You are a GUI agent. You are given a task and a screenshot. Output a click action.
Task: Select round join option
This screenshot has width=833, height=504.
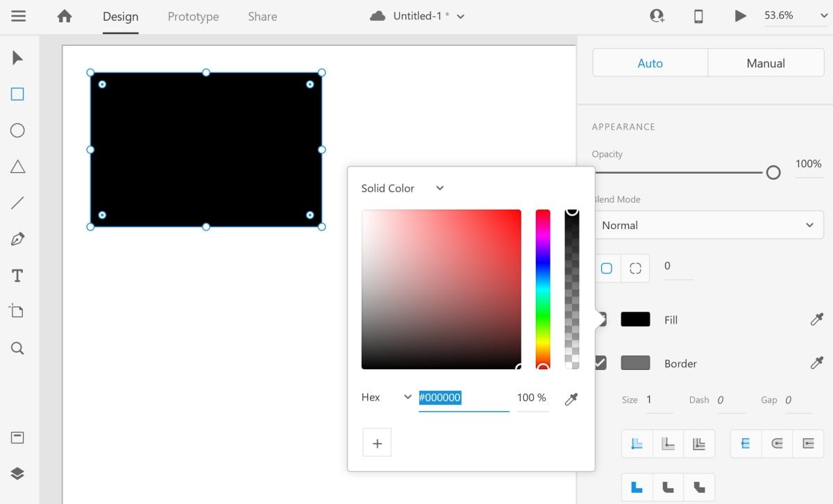[x=668, y=487]
